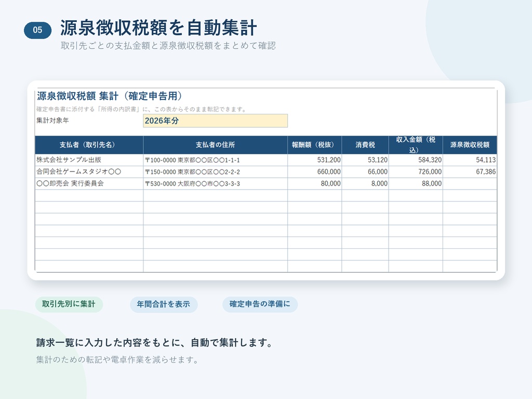Click the 2026年分 target year field
The width and height of the screenshot is (532, 399).
[x=216, y=121]
